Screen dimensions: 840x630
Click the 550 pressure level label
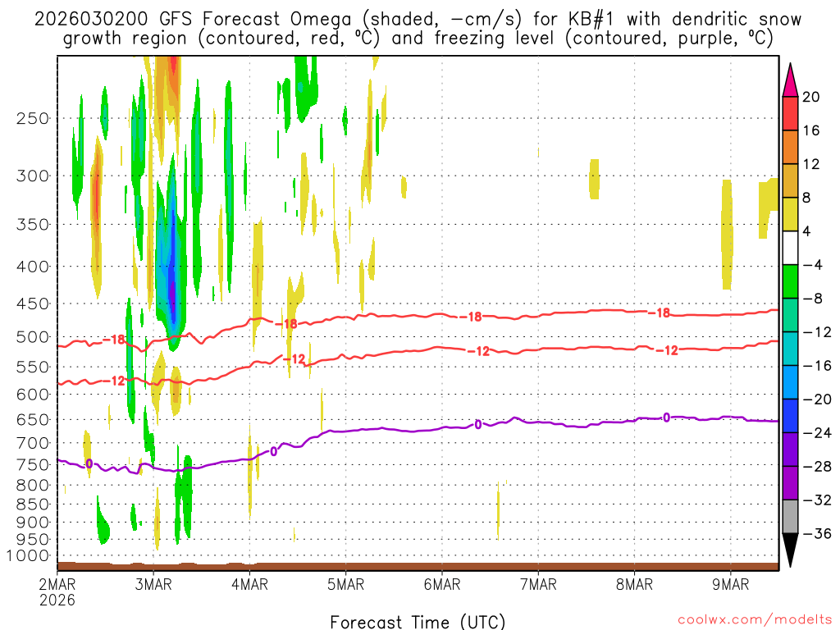(x=33, y=367)
